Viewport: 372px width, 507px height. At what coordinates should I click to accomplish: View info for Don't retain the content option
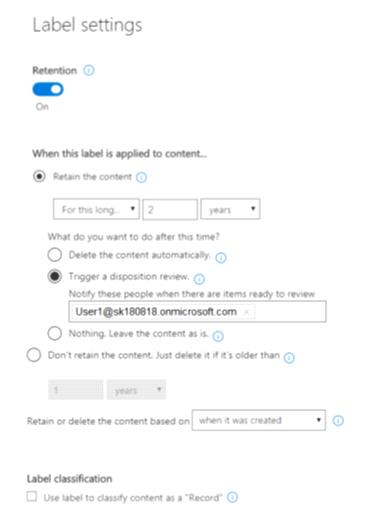[289, 358]
